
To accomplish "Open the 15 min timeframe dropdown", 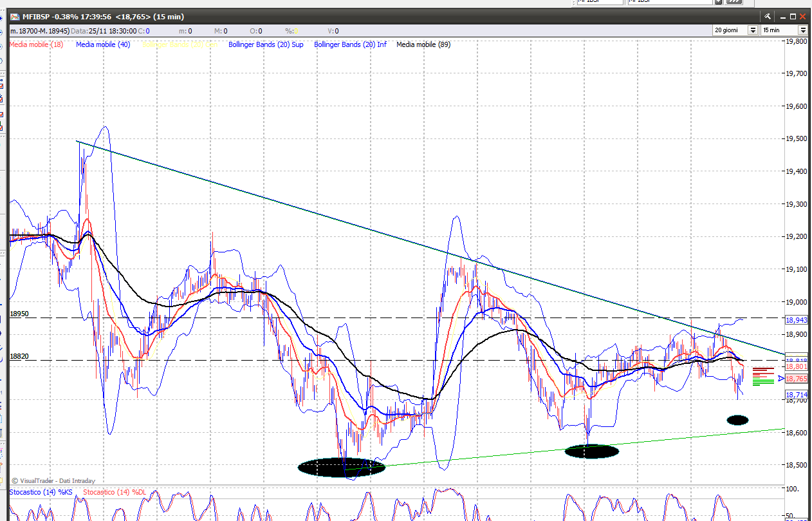I will [x=802, y=30].
